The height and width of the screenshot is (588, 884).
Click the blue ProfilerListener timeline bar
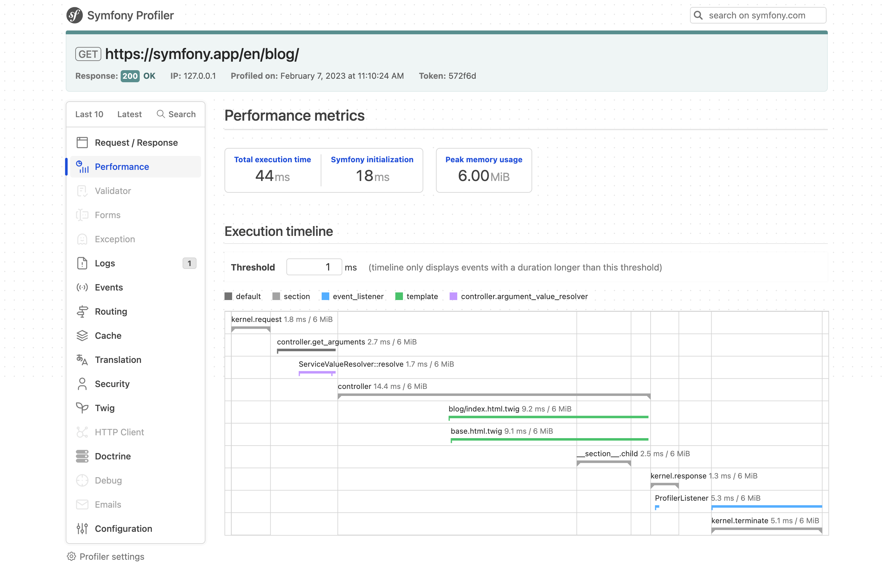(766, 507)
